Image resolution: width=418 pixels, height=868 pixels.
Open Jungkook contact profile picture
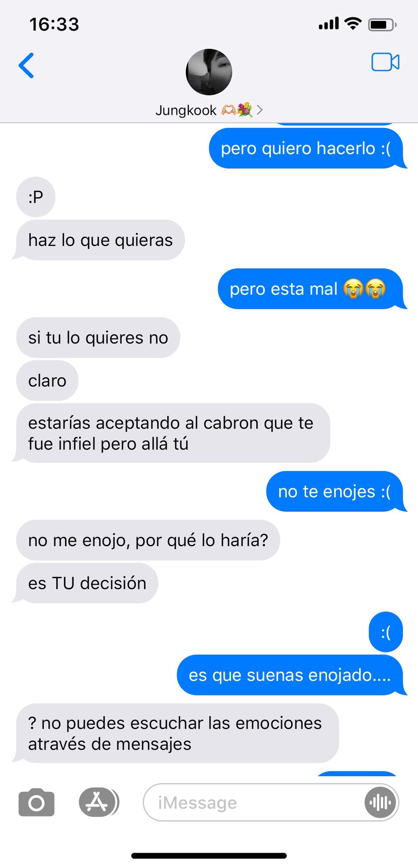click(209, 72)
